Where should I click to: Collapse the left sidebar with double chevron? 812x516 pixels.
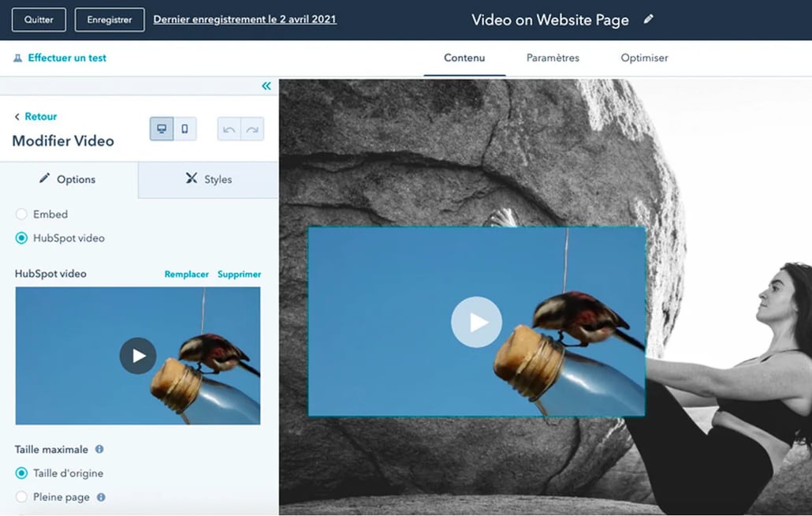(266, 86)
